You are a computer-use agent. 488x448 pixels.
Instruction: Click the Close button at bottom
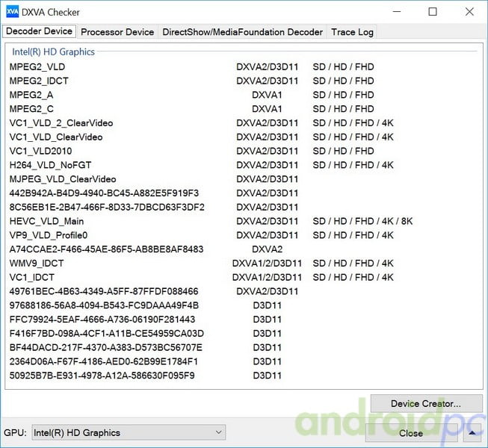(x=410, y=432)
